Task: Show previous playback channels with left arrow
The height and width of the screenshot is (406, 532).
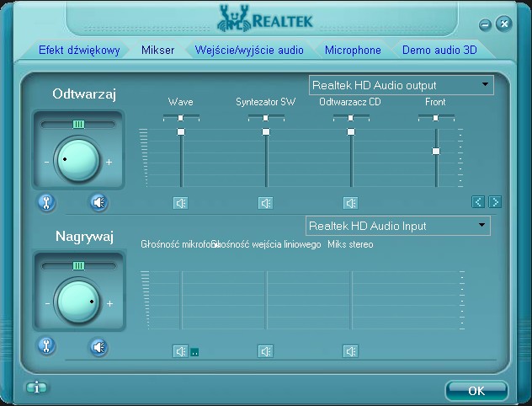Action: (478, 202)
